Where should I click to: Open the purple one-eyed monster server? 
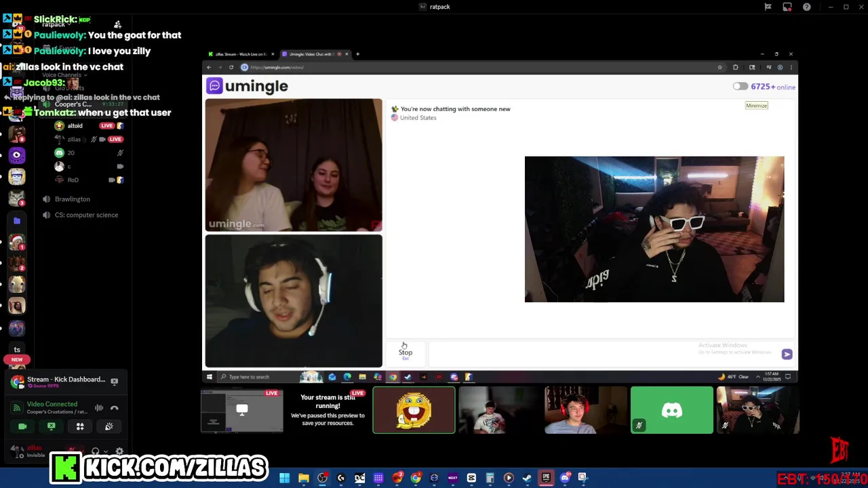[17, 155]
